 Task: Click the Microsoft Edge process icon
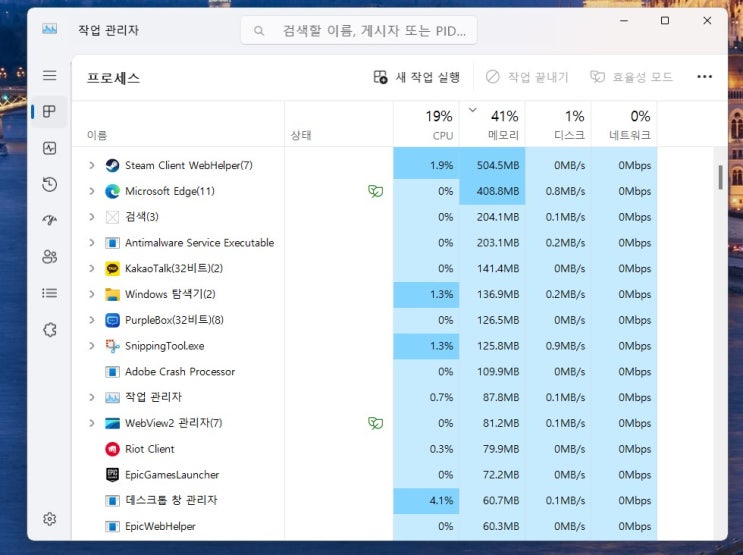(x=112, y=191)
